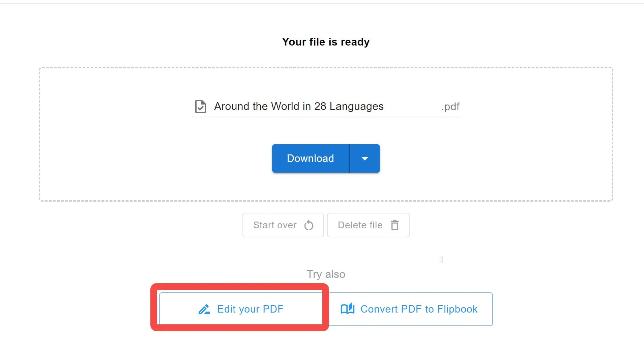This screenshot has height=350, width=644.
Task: Download the converted PDF file
Action: 310,158
